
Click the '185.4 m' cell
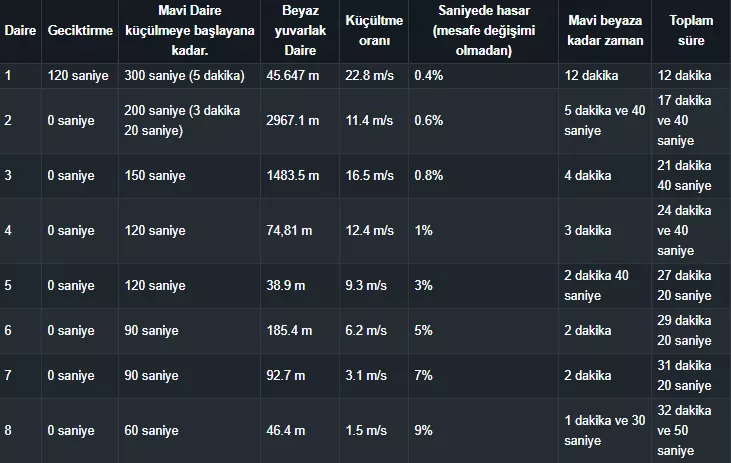289,330
